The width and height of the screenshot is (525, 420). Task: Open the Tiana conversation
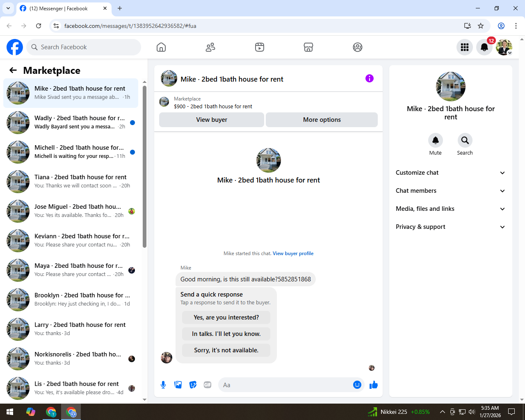(x=71, y=182)
